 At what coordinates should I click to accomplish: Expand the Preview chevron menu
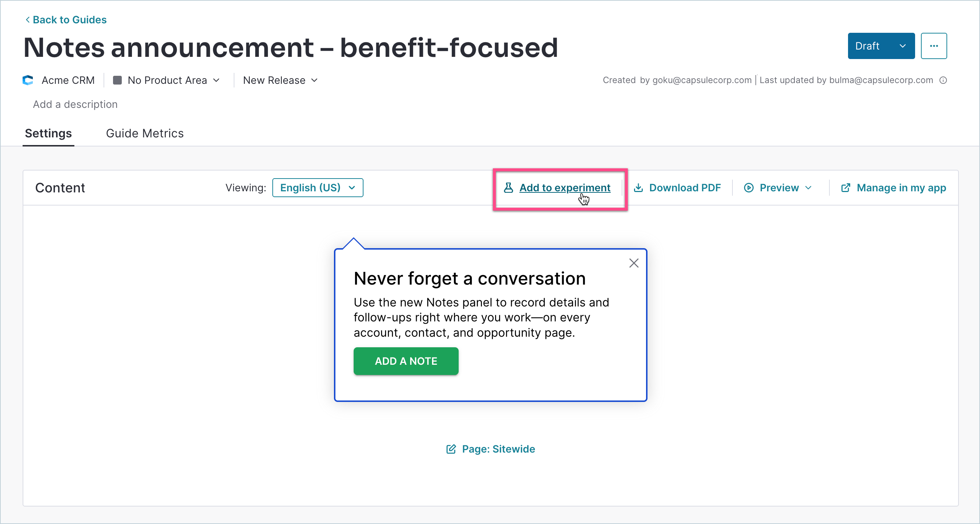point(808,187)
